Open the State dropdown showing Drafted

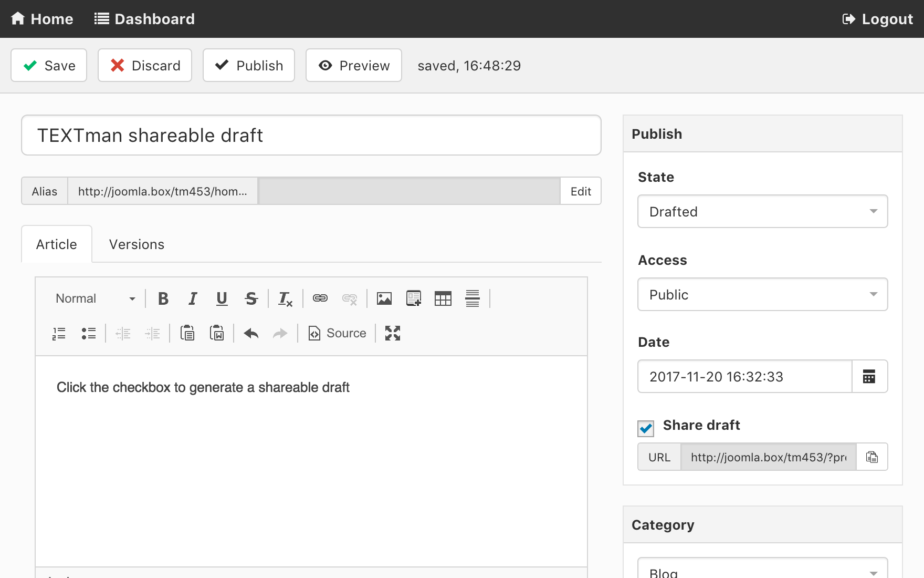tap(762, 212)
